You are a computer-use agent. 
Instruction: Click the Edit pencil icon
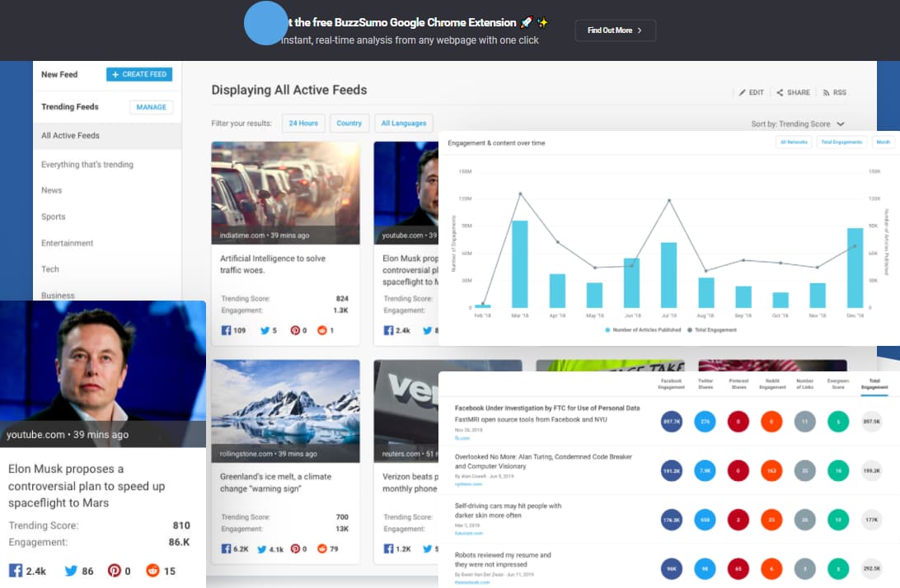pos(742,93)
